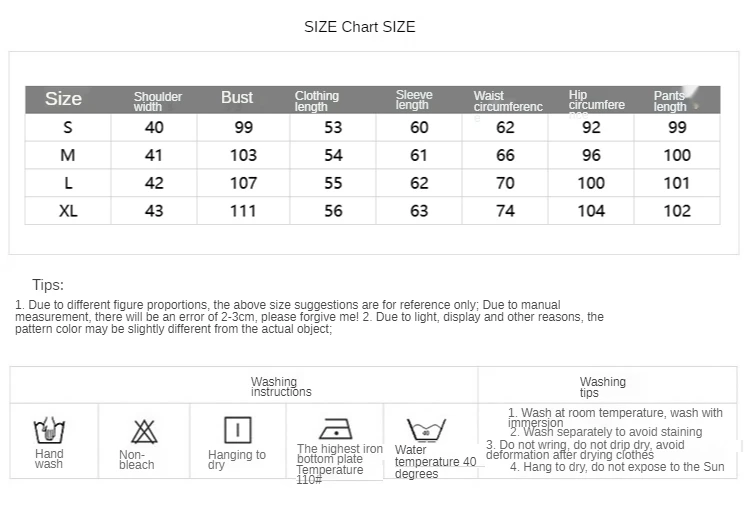Click the Pants length column header
This screenshot has height=509, width=749.
click(670, 101)
